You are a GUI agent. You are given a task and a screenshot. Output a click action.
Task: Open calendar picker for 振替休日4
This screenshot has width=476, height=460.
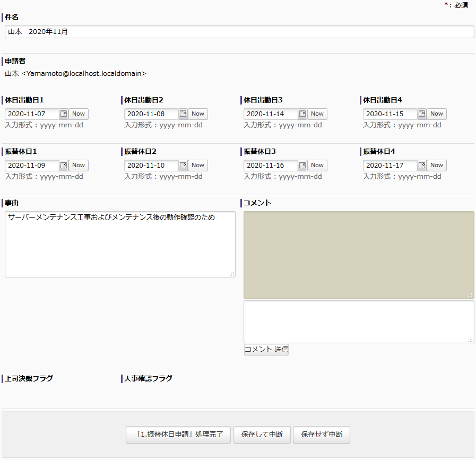422,166
